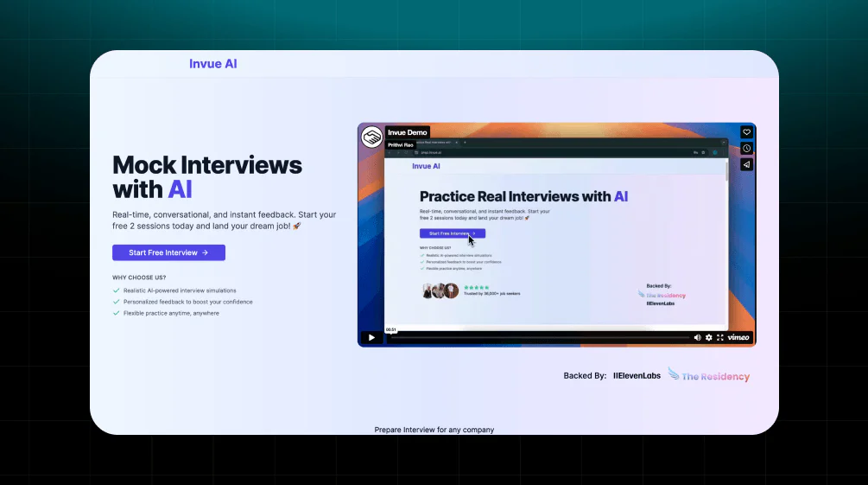The height and width of the screenshot is (485, 868).
Task: Open the Prithvi Rao uploader link
Action: tap(401, 144)
